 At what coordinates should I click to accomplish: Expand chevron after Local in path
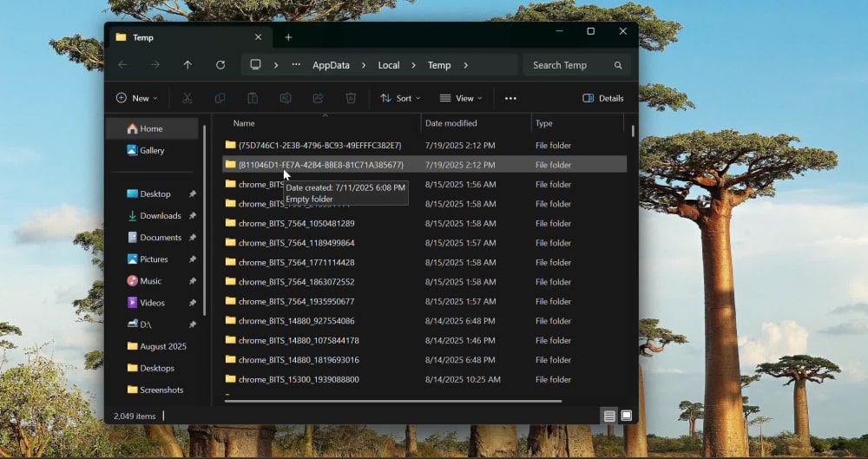point(413,65)
